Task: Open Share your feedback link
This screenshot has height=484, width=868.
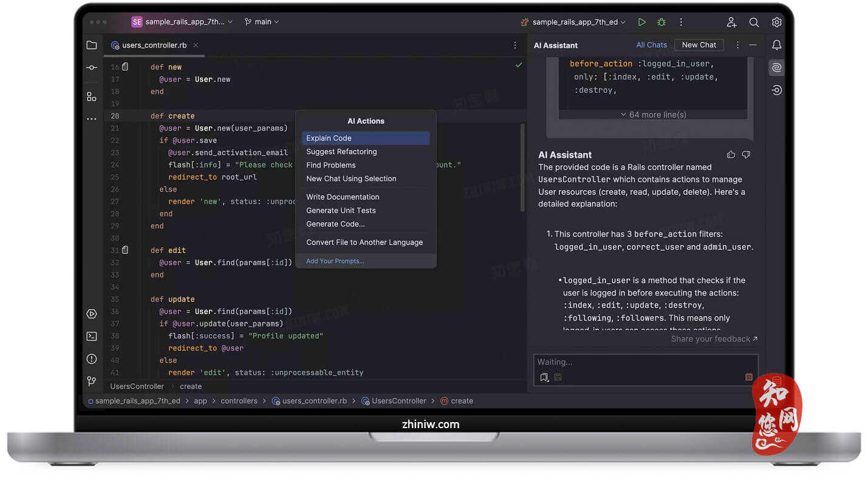Action: [x=714, y=339]
